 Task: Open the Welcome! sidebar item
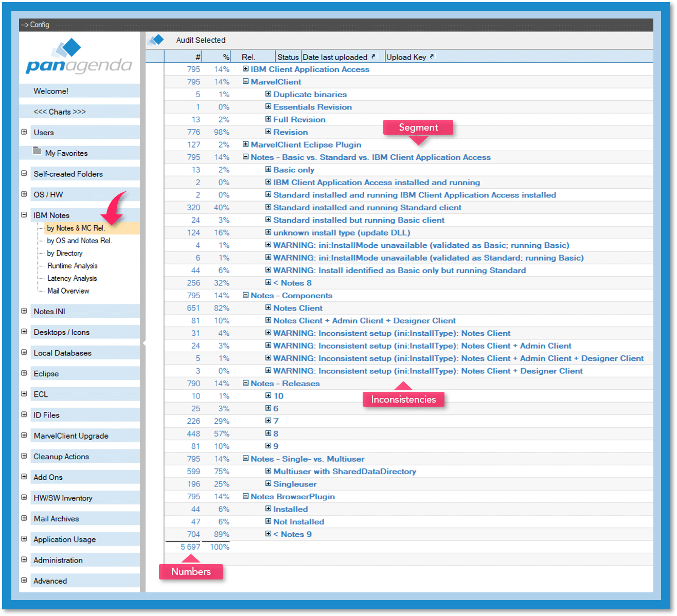51,91
